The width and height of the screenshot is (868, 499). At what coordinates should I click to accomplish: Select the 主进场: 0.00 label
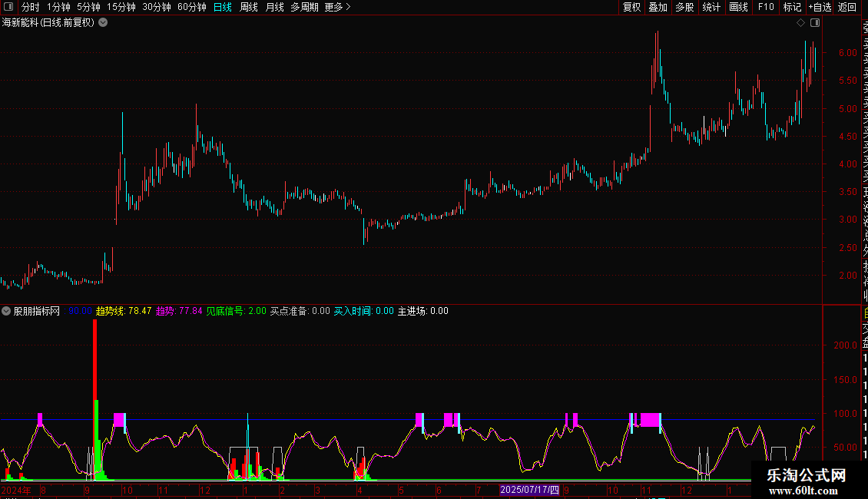click(423, 311)
